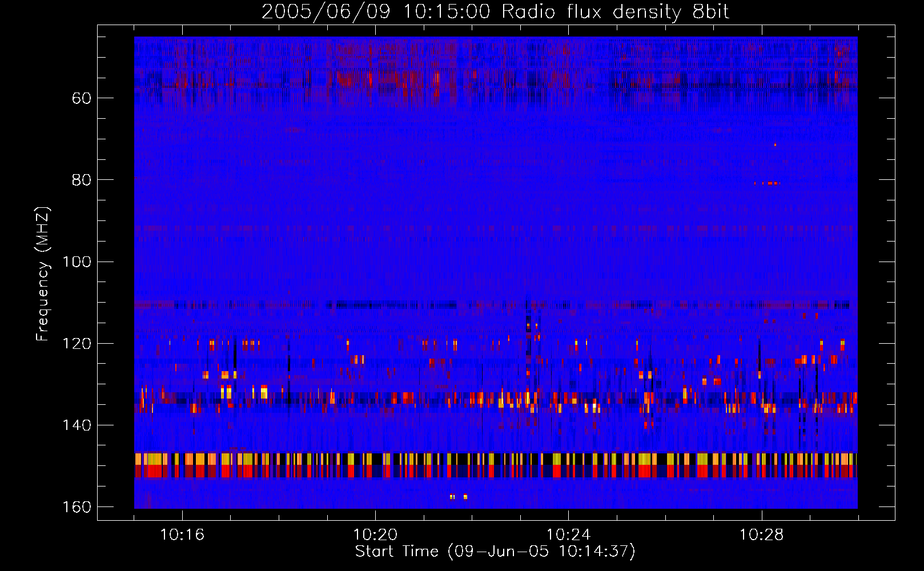Click the plot title '2005/06/09 10:15:00 Radio flux density 8bit'

[495, 12]
